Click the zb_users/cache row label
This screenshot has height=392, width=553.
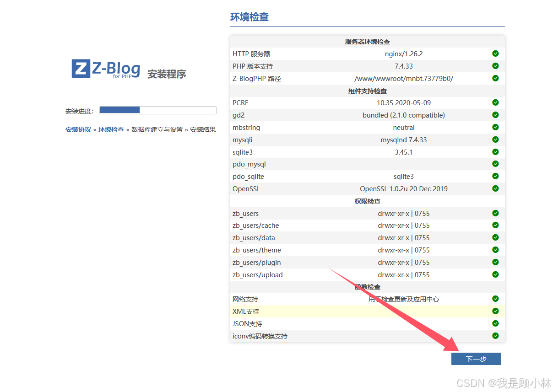256,226
